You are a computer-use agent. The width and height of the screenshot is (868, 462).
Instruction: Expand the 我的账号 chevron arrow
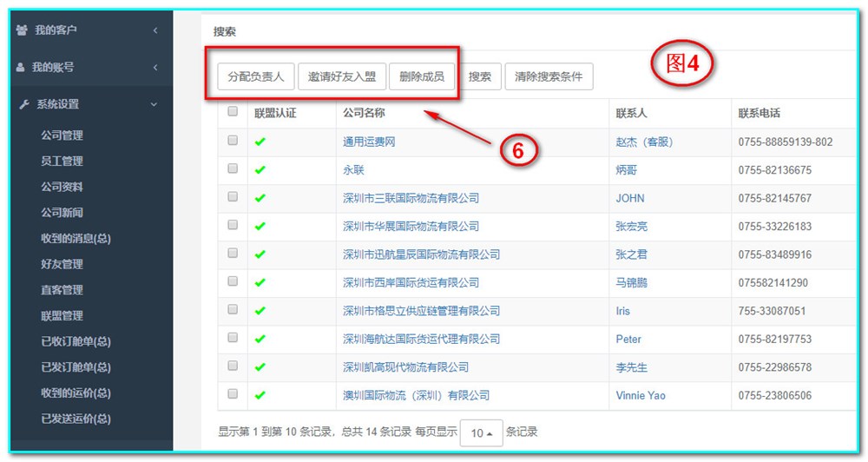click(x=155, y=68)
